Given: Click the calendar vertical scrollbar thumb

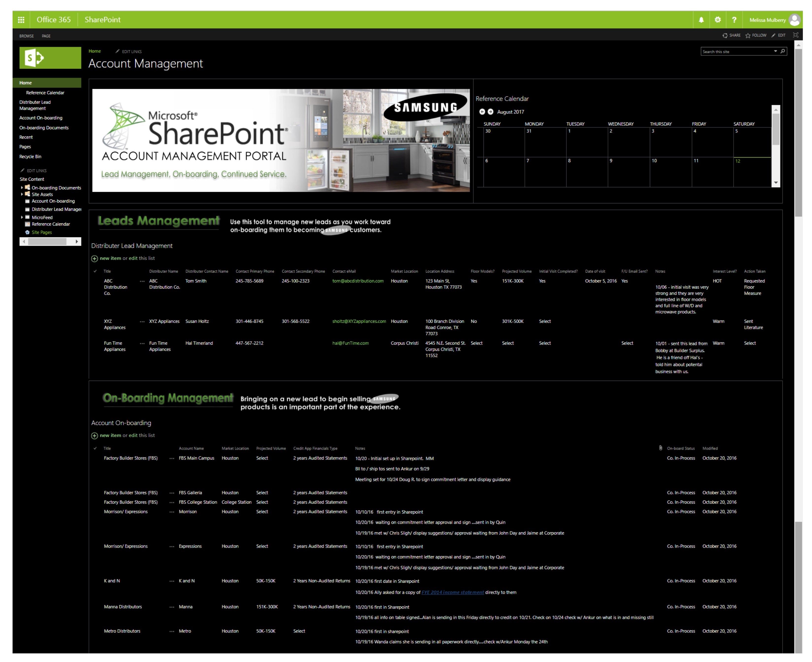Looking at the screenshot, I should click(x=775, y=129).
